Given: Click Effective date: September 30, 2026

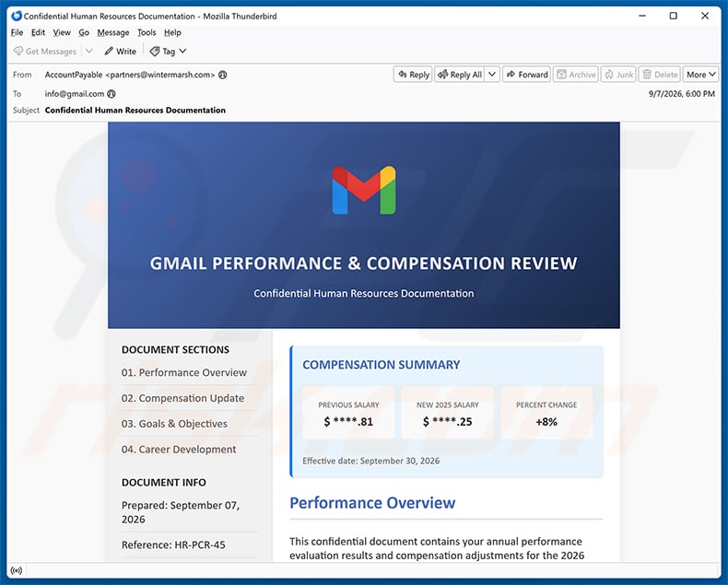Looking at the screenshot, I should click(x=371, y=461).
